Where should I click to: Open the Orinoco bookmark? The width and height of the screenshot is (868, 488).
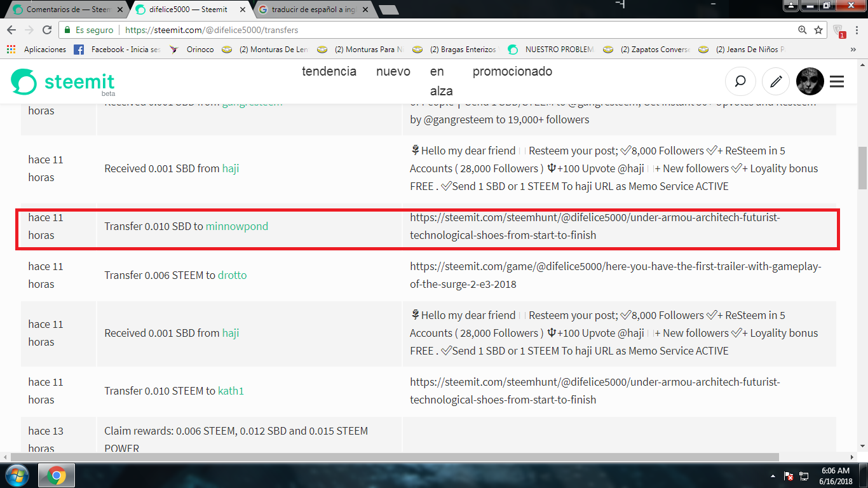193,50
